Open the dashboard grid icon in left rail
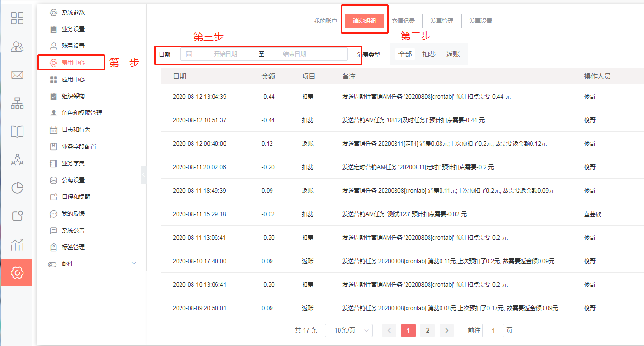Screen dimensions: 644x346 [17, 18]
